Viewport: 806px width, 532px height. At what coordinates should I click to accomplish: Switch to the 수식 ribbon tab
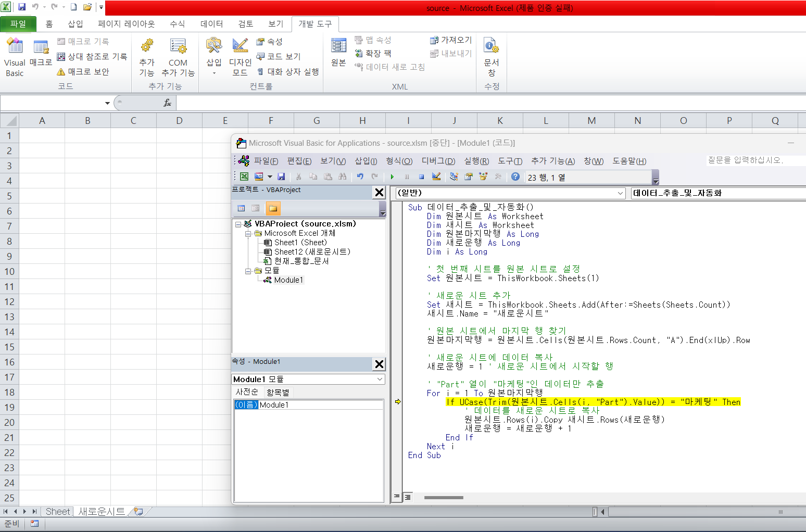coord(178,24)
